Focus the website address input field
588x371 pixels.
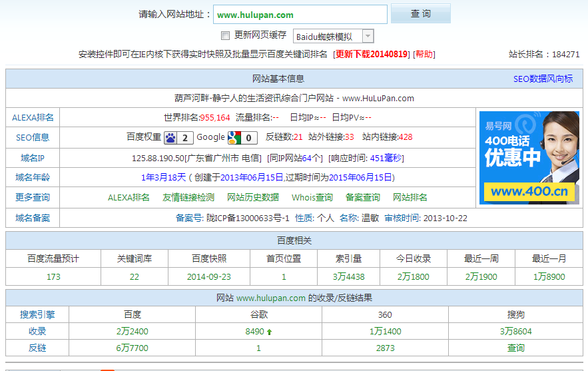tap(300, 15)
